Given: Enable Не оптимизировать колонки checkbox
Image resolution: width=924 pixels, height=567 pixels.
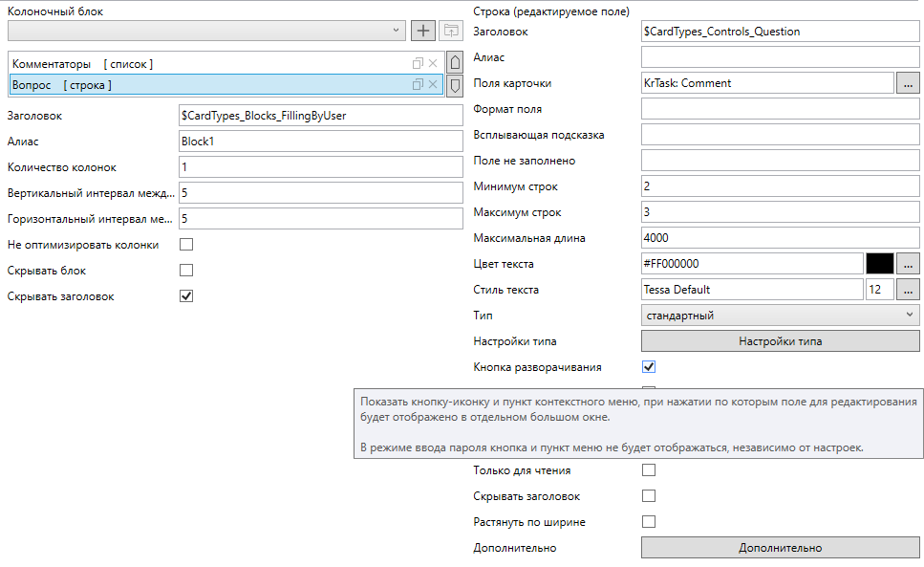Looking at the screenshot, I should [x=186, y=245].
